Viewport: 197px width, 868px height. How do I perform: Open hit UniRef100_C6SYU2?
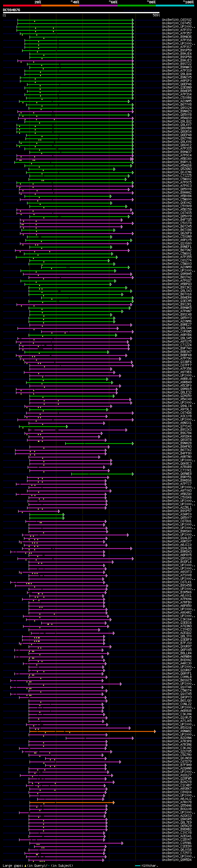pos(177,20)
